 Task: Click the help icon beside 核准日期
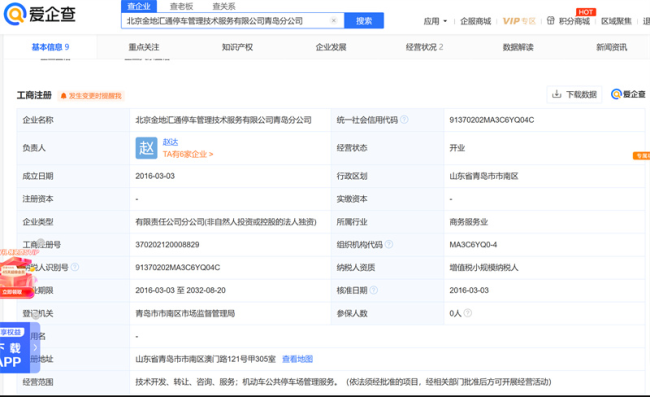click(x=374, y=290)
